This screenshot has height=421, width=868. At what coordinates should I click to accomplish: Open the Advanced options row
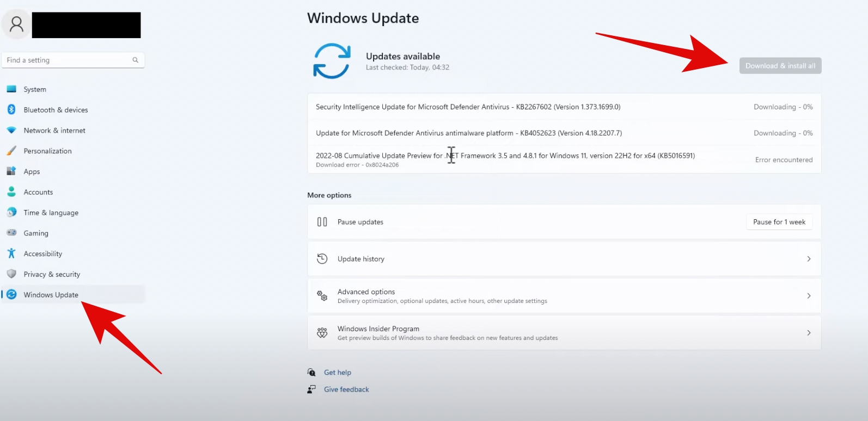(564, 296)
